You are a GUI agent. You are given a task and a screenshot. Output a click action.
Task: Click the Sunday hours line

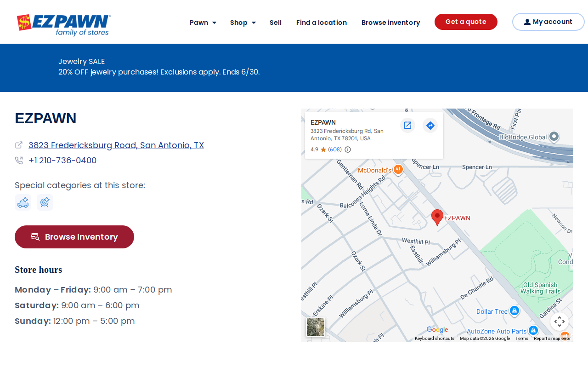[75, 321]
